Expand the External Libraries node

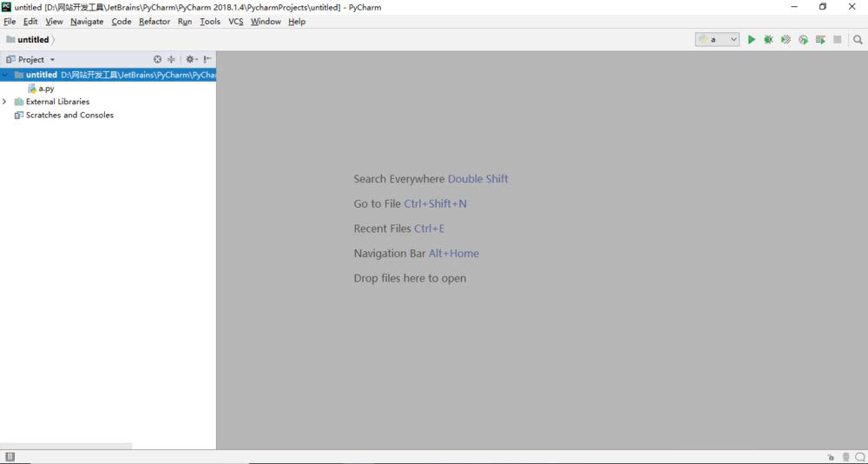pyautogui.click(x=5, y=102)
